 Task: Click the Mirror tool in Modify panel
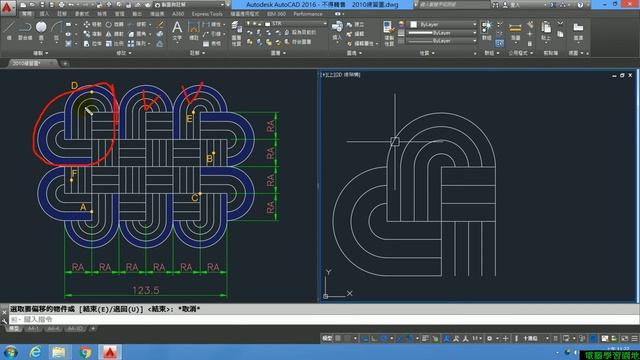point(114,34)
